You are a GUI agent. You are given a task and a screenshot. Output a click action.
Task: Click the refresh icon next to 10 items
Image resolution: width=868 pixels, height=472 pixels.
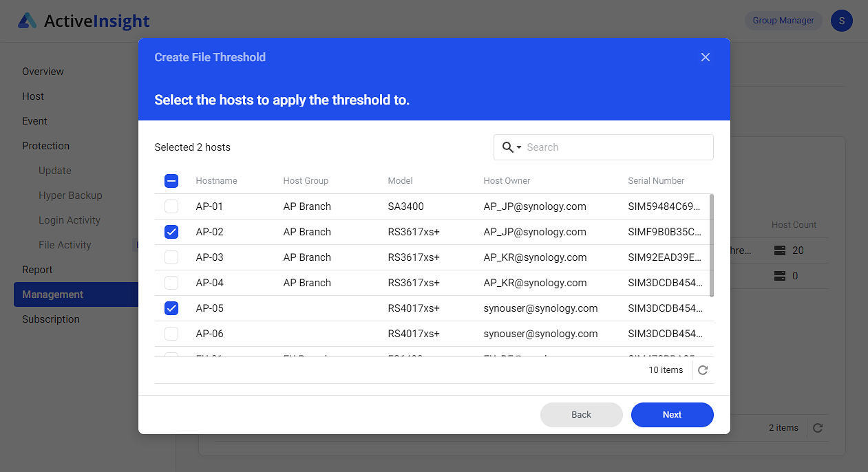pyautogui.click(x=702, y=369)
